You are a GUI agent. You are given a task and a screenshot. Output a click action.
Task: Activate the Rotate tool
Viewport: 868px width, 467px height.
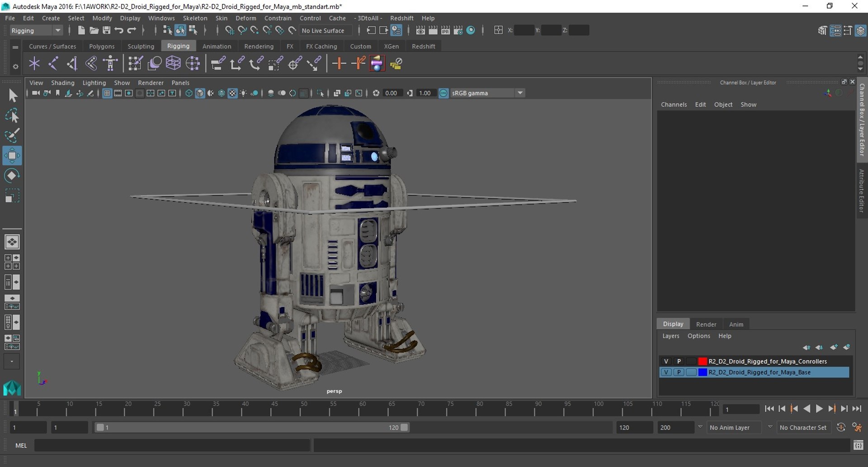[12, 176]
